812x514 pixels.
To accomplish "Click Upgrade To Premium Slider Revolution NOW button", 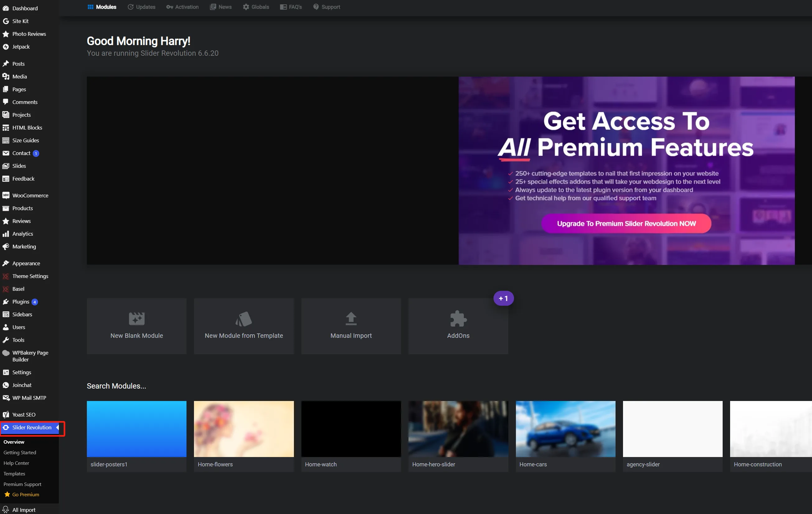I will (627, 223).
